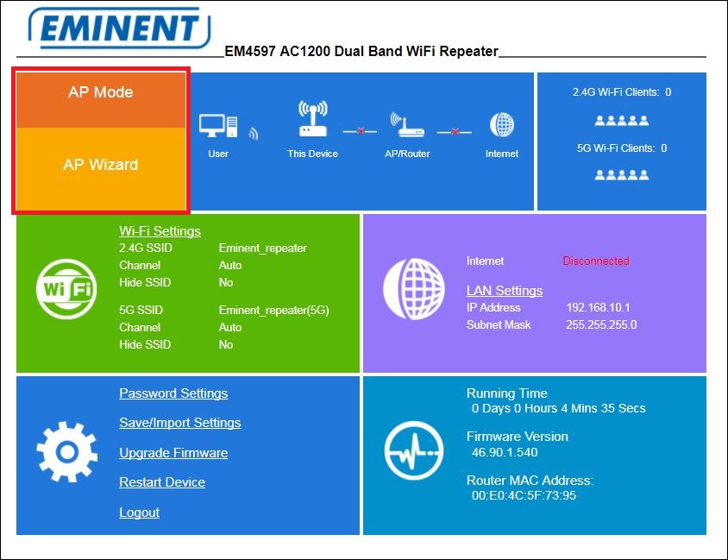Click the Subnet Mask label
The width and height of the screenshot is (728, 560).
pos(499,324)
